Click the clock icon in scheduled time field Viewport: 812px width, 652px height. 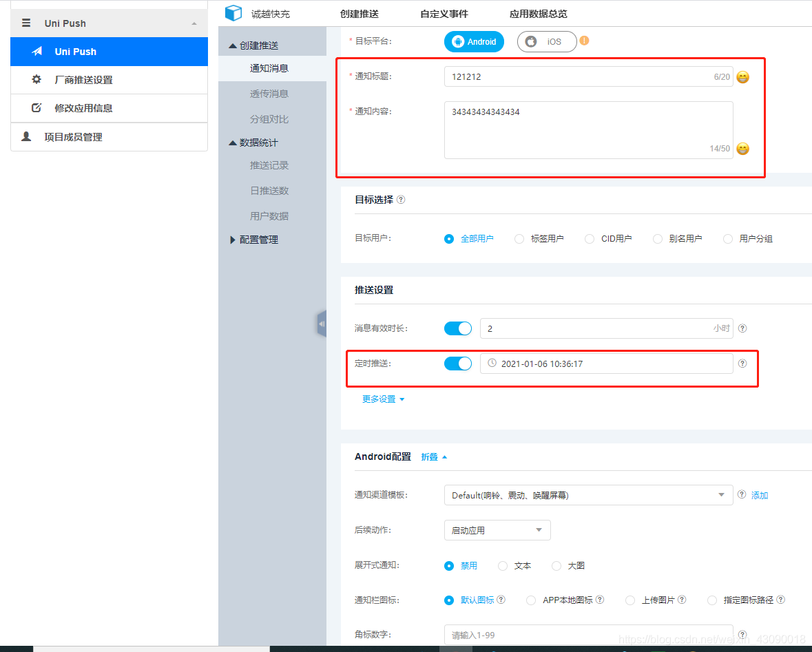(492, 363)
